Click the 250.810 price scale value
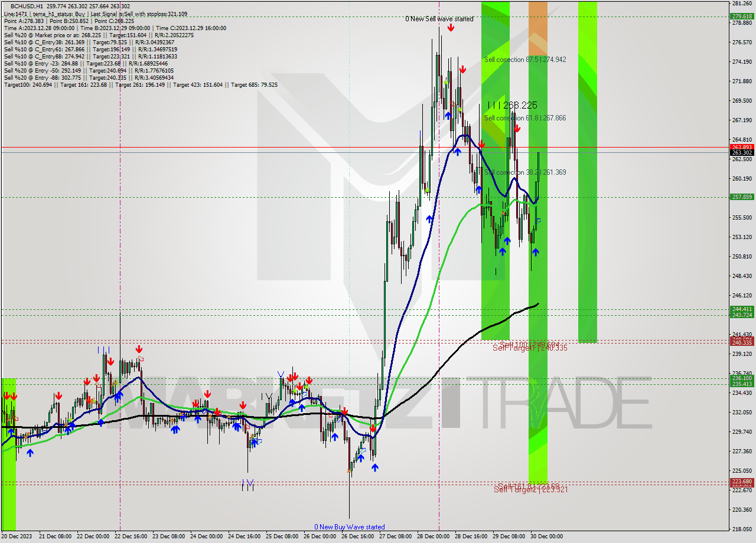Image resolution: width=756 pixels, height=543 pixels. tap(742, 256)
